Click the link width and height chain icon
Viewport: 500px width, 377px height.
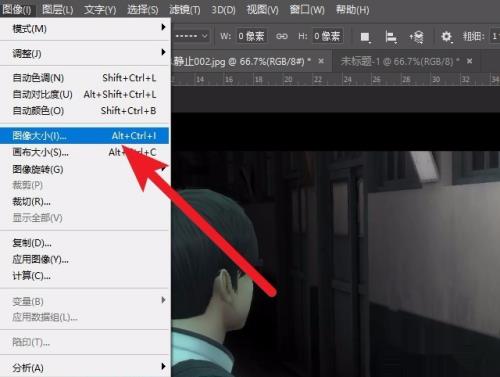point(282,36)
